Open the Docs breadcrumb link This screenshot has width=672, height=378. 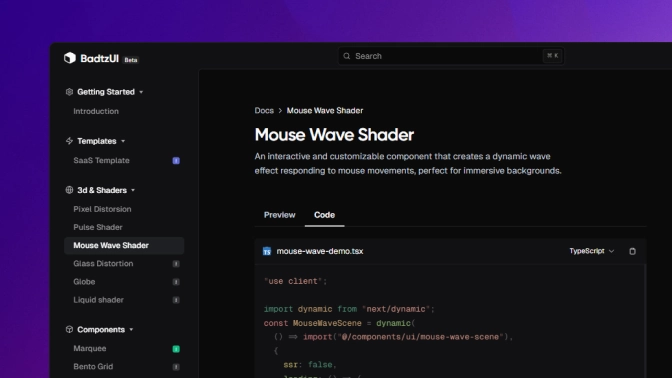[x=264, y=111]
